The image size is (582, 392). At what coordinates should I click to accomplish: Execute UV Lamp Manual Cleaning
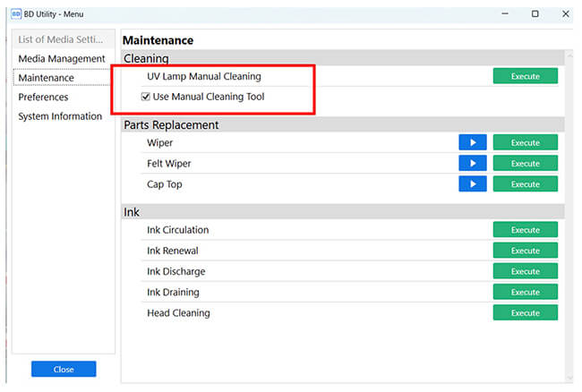coord(525,76)
